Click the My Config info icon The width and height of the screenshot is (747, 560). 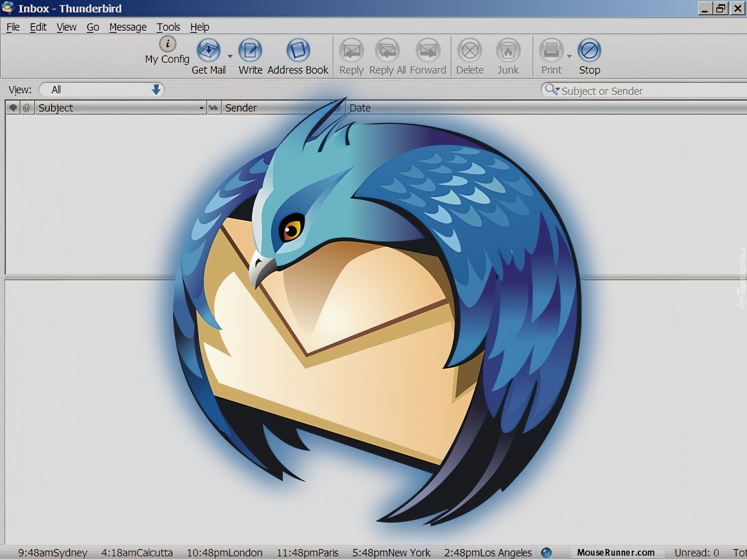tap(168, 44)
